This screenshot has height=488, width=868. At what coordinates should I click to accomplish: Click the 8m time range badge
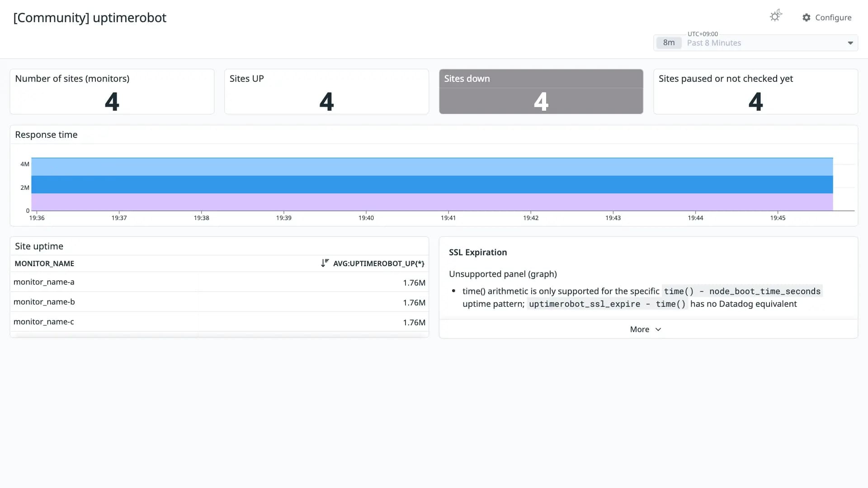[669, 43]
